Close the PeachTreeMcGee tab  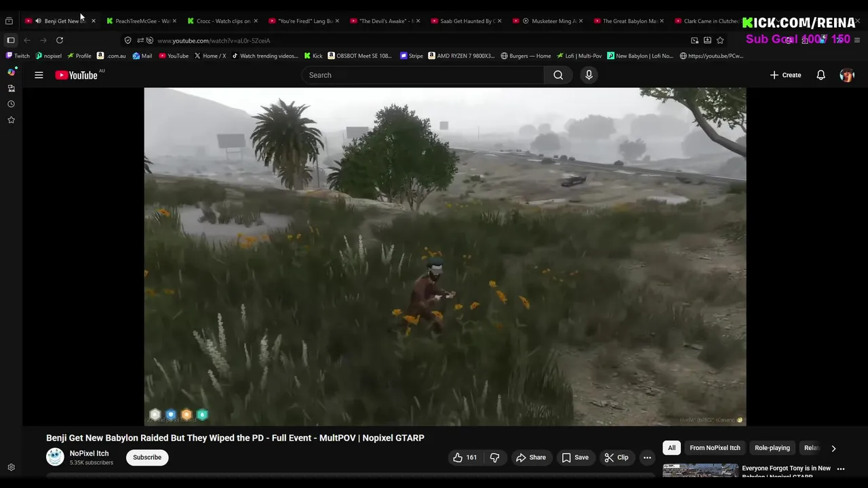(x=174, y=21)
